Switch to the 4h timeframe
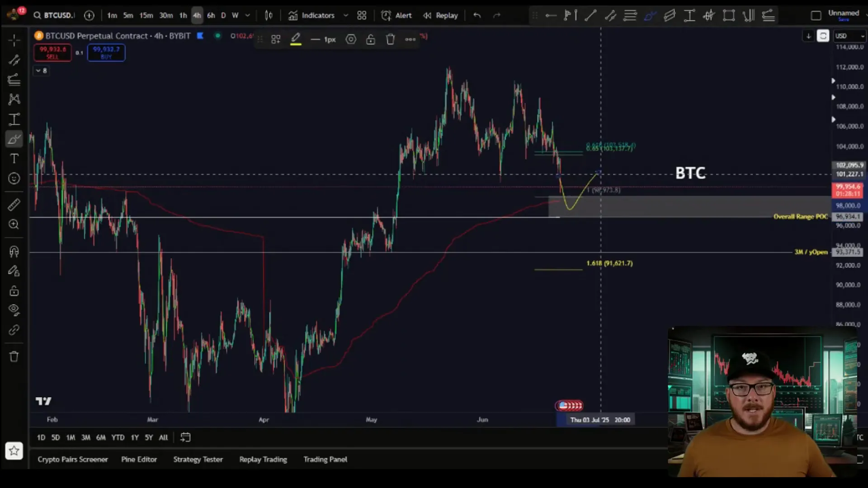 pos(197,15)
